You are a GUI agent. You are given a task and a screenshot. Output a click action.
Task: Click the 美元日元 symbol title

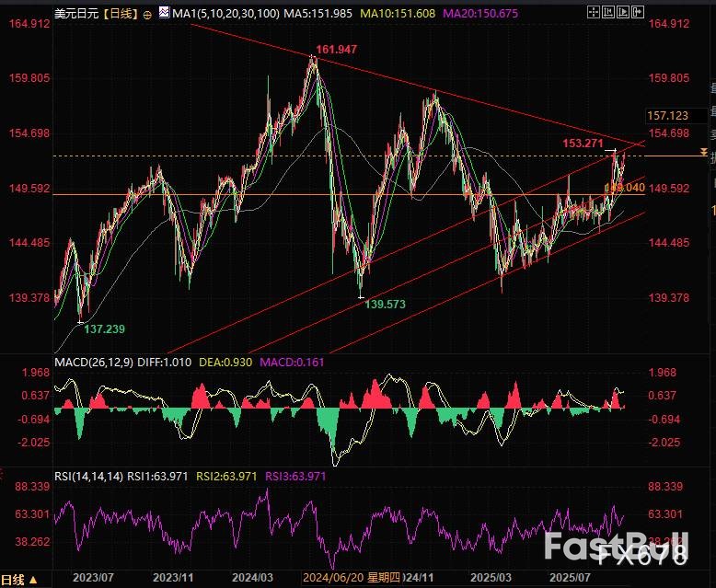(76, 15)
